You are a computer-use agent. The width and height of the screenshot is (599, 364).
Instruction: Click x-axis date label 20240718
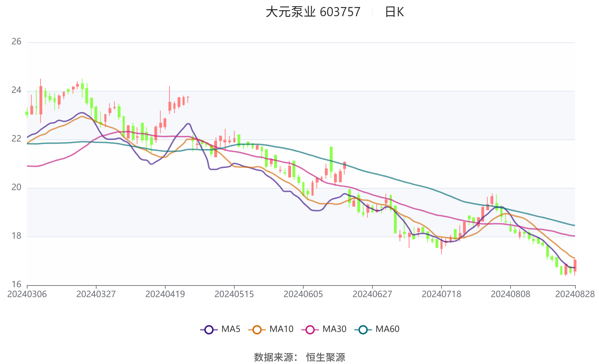(x=441, y=294)
